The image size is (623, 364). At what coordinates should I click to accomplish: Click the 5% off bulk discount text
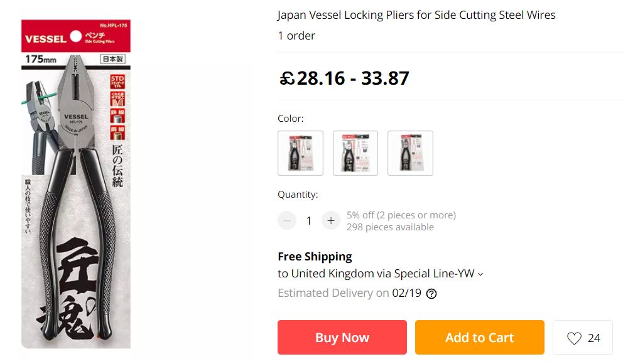401,215
